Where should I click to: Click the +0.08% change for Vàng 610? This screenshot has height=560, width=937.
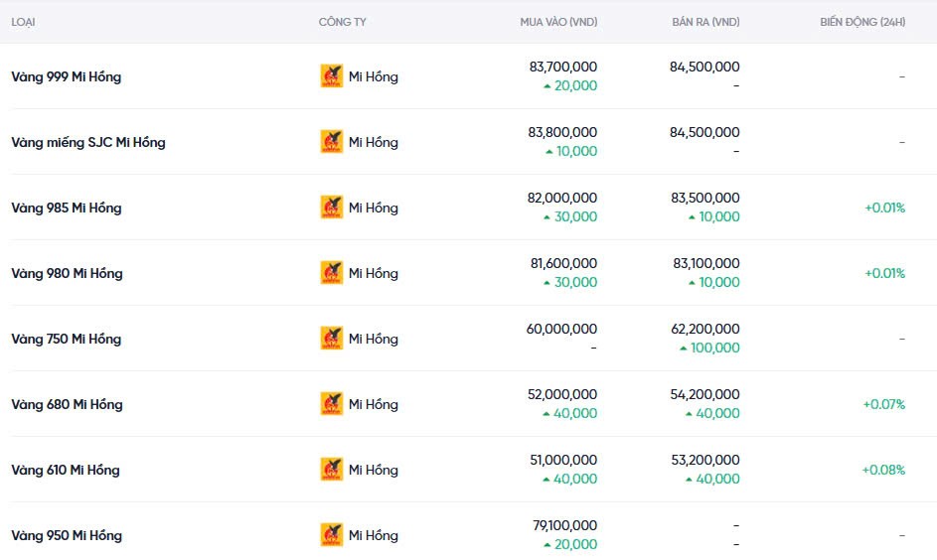[883, 470]
